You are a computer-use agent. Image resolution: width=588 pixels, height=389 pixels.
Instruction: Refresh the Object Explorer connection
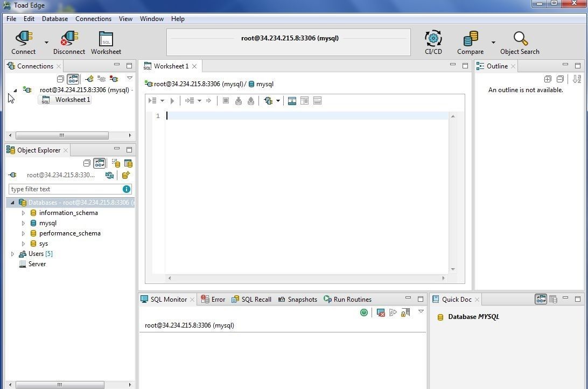(x=109, y=175)
